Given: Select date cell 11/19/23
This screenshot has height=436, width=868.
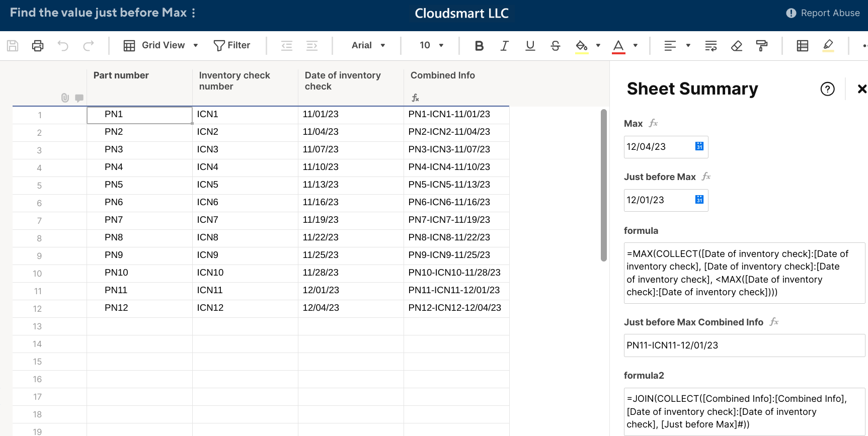Looking at the screenshot, I should pos(351,220).
